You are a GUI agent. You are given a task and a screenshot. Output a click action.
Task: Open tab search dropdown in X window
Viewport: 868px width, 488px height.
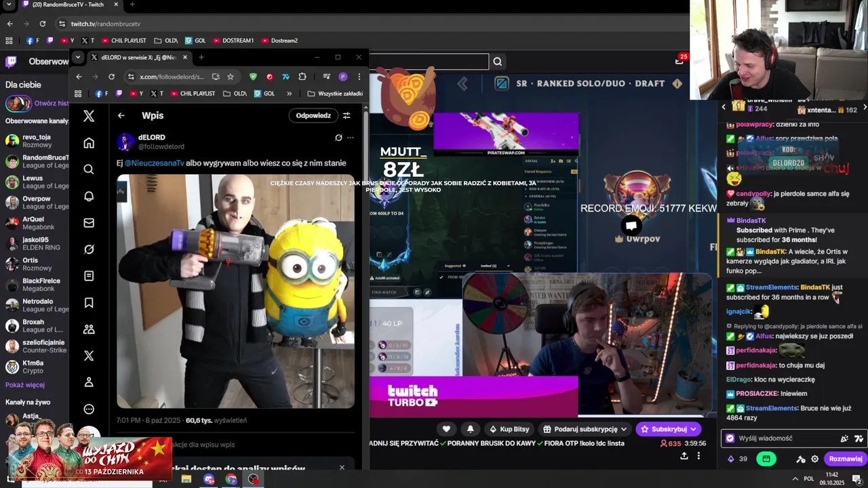pyautogui.click(x=78, y=57)
